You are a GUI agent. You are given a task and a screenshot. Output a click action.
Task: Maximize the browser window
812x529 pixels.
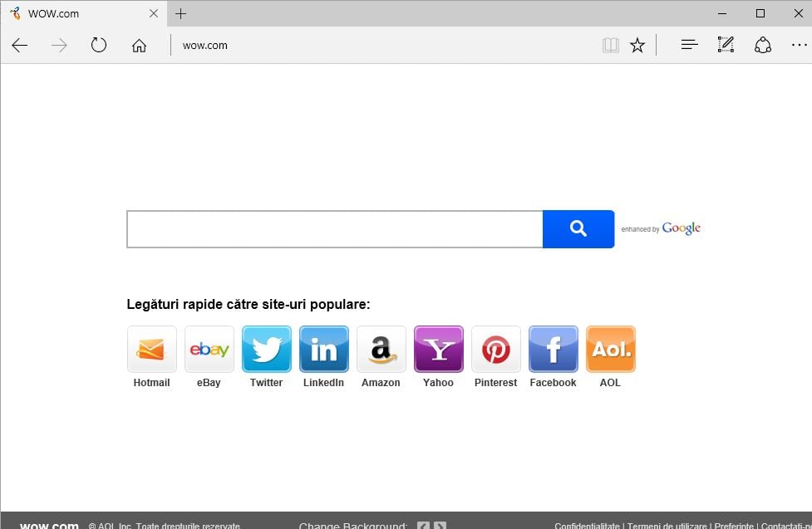pyautogui.click(x=760, y=13)
